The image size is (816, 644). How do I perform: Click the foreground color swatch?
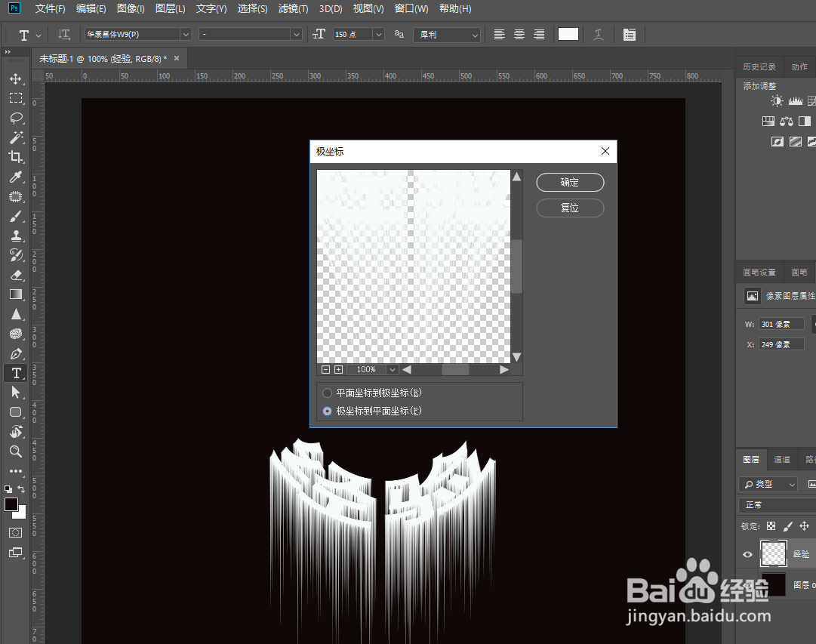[x=11, y=504]
